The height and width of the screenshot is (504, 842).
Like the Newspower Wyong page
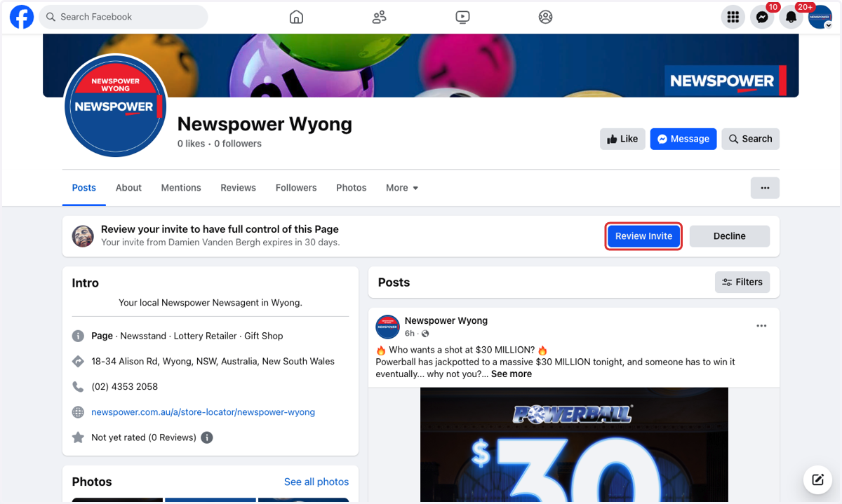[622, 139]
